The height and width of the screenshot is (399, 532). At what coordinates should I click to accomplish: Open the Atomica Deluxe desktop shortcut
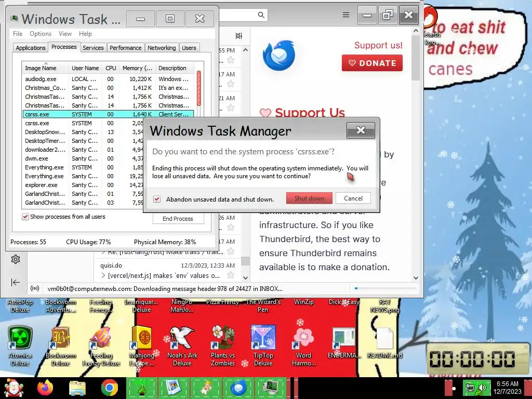[x=20, y=345]
